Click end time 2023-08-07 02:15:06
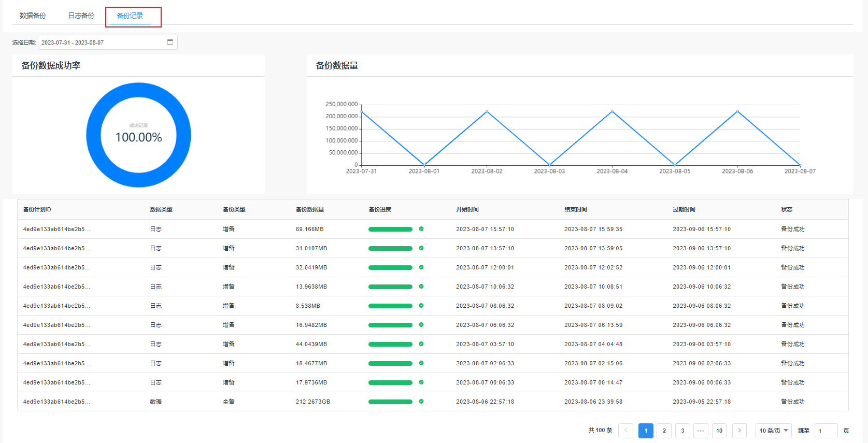 click(x=593, y=363)
